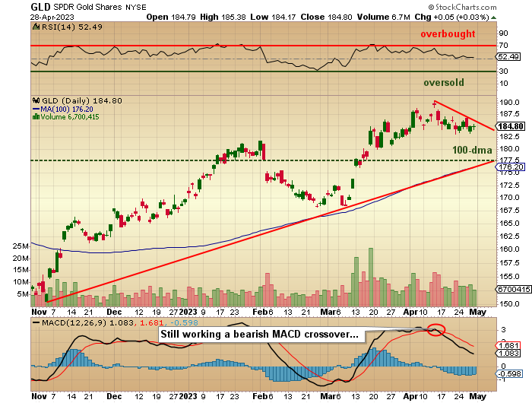This screenshot has width=532, height=403.
Task: Click the 'Mar' date label under the MACD panel
Action: tap(328, 396)
